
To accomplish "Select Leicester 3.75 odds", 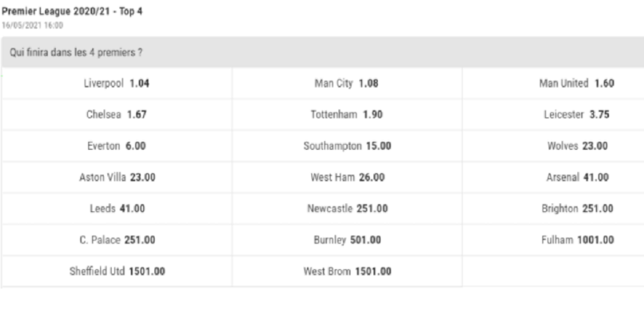I will click(x=577, y=114).
